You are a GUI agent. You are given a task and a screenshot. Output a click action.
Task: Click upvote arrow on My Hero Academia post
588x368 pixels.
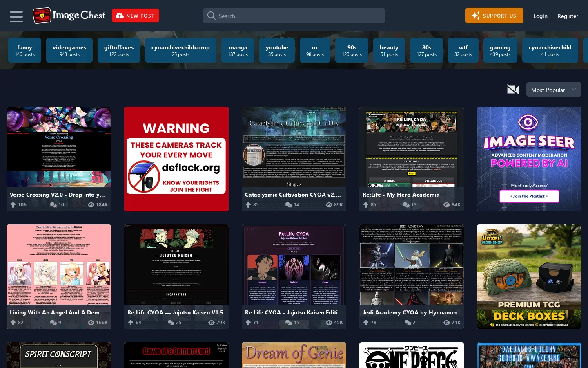(x=366, y=205)
